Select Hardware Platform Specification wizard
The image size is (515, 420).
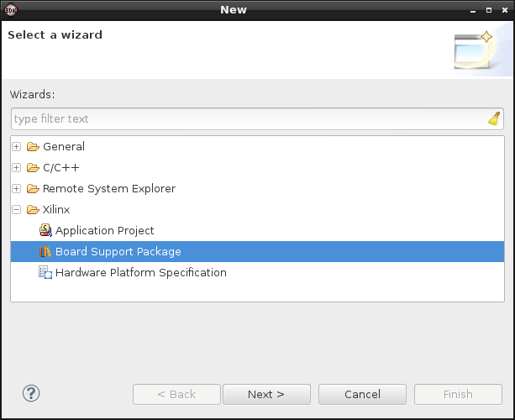pos(141,272)
